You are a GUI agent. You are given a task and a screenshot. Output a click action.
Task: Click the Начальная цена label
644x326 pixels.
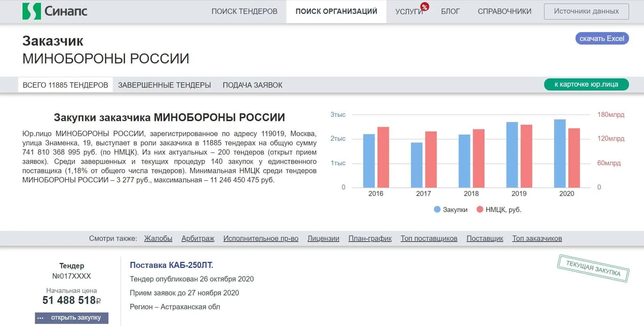tap(71, 291)
